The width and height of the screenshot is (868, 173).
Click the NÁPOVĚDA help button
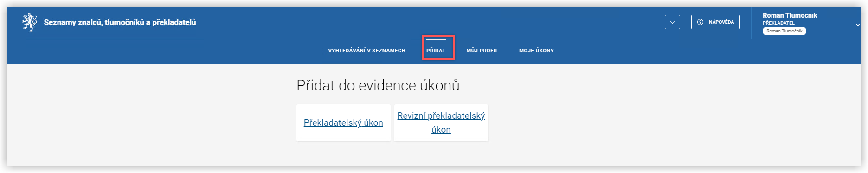pos(715,22)
